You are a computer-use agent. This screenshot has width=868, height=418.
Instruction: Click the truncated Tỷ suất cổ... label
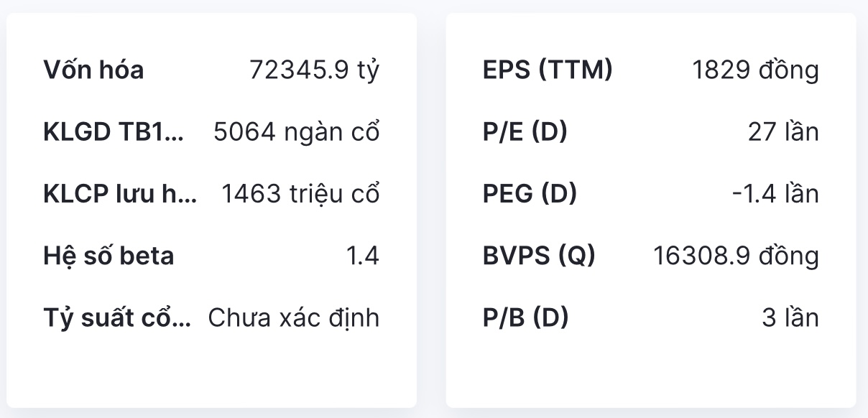coord(117,317)
